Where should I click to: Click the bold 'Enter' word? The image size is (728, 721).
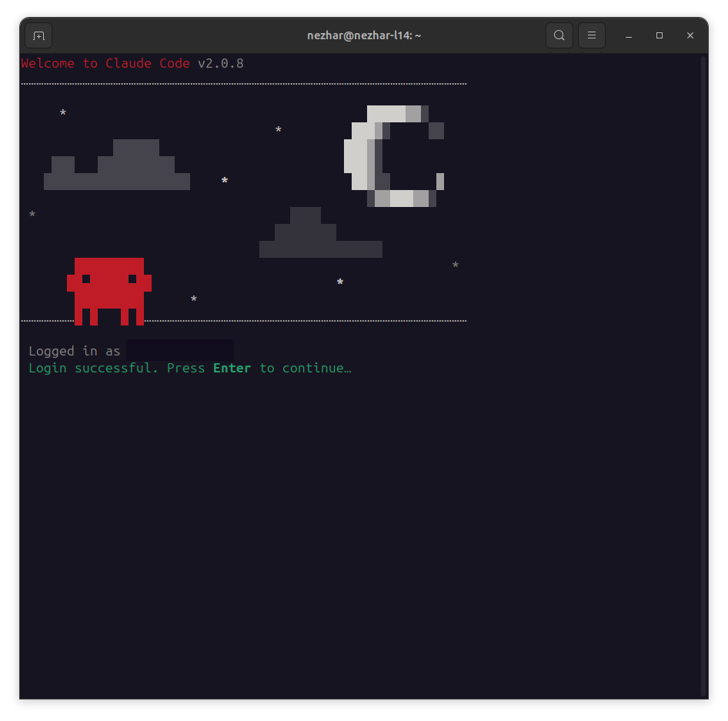tap(232, 368)
